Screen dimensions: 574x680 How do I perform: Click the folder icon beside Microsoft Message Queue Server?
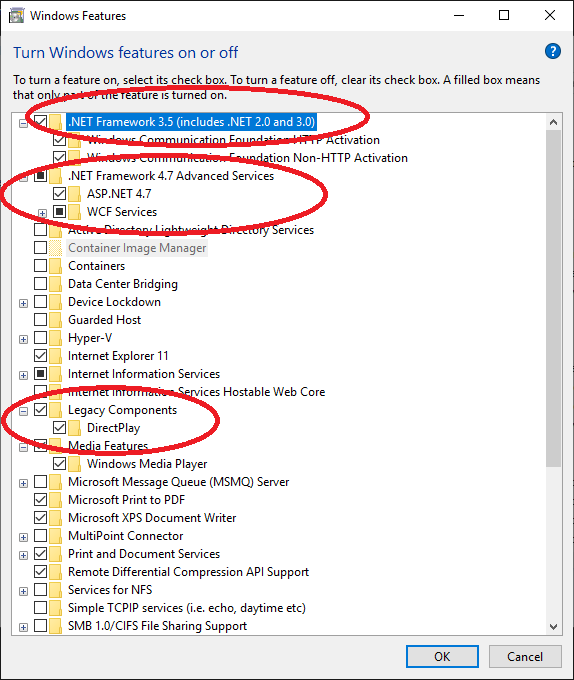(x=55, y=482)
